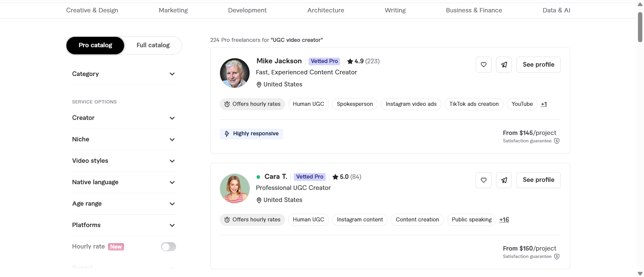Click satisfaction guarantee shield icon for $150 project
644x277 pixels.
pos(557,257)
